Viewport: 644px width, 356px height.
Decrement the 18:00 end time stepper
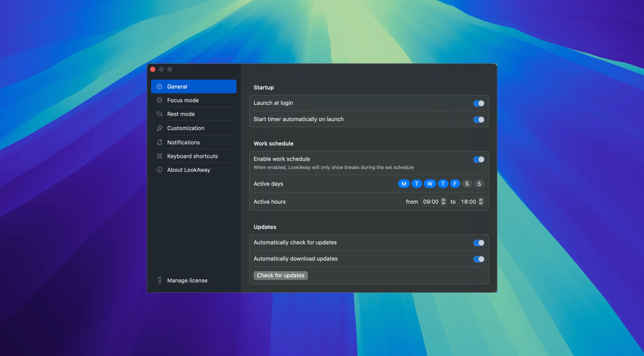click(x=480, y=203)
